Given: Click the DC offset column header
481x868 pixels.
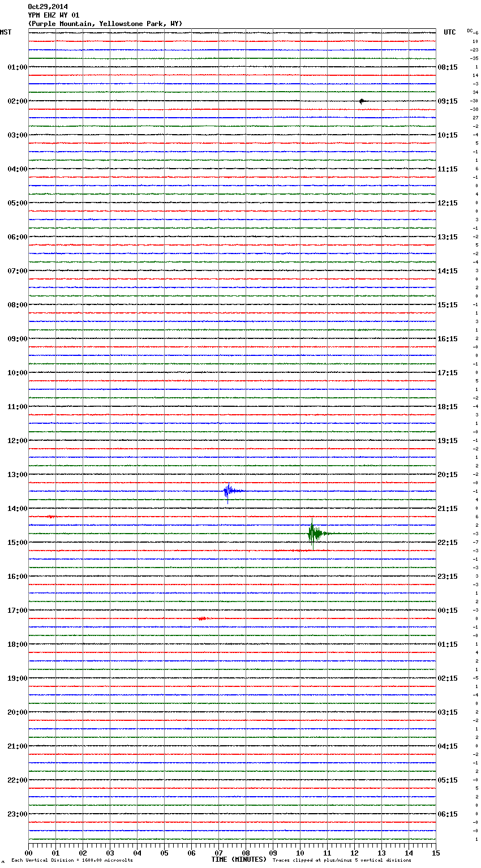Looking at the screenshot, I should [x=471, y=31].
